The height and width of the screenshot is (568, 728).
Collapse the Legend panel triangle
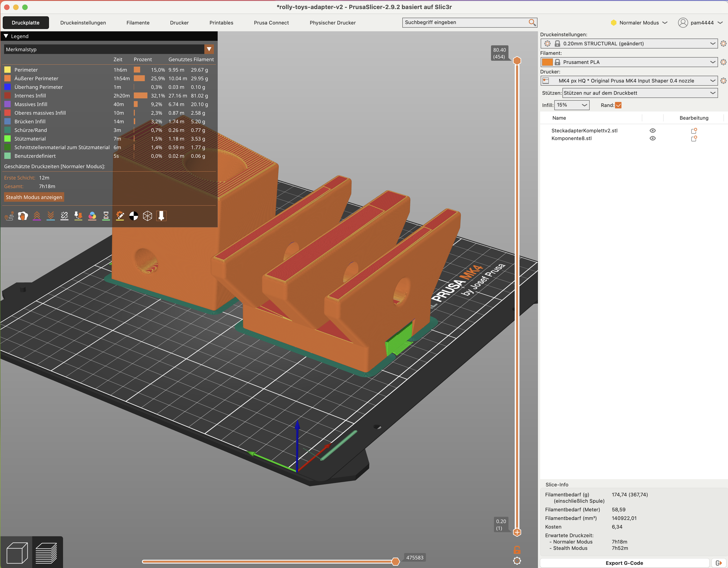pyautogui.click(x=6, y=36)
